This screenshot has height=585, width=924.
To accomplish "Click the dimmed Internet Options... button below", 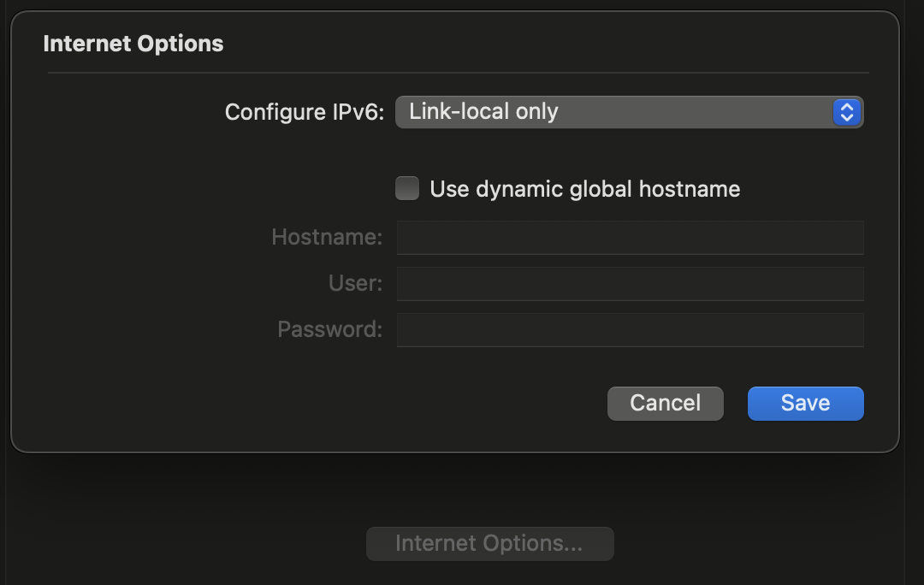I will tap(489, 544).
